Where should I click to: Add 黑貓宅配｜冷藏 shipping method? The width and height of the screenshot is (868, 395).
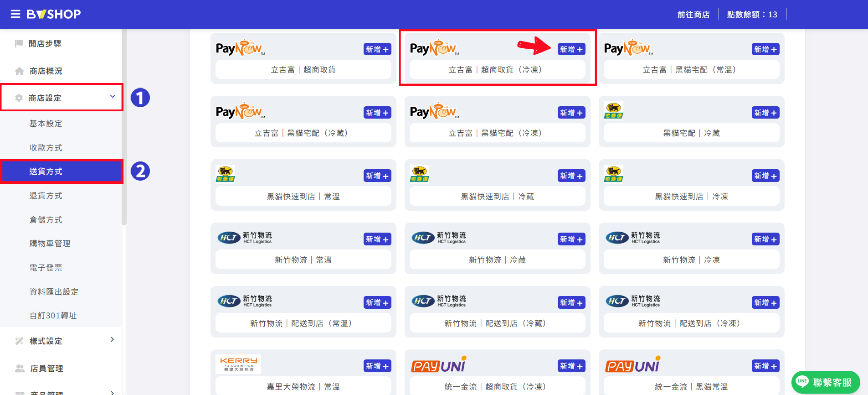[x=765, y=113]
